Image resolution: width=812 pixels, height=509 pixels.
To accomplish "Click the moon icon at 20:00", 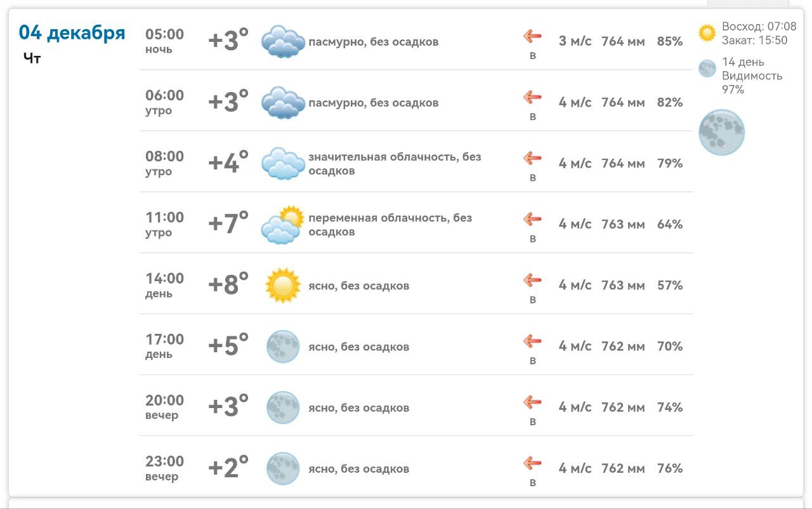I will coord(282,407).
